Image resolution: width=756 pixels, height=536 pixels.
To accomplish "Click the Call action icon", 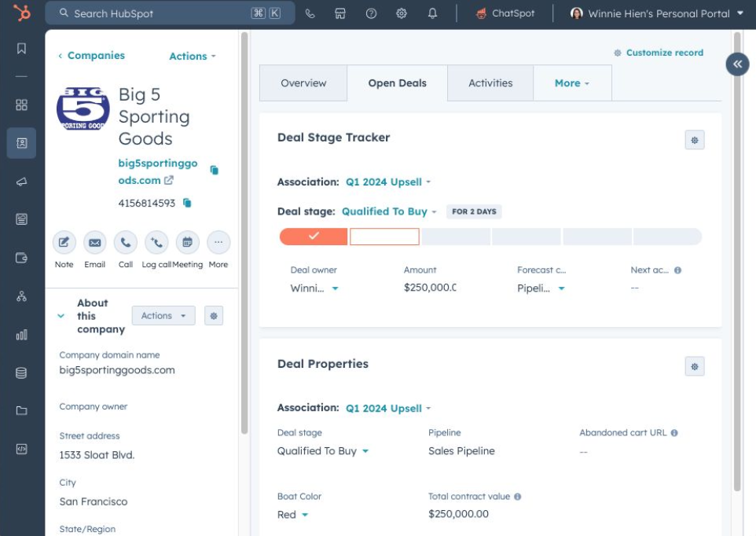I will click(126, 242).
